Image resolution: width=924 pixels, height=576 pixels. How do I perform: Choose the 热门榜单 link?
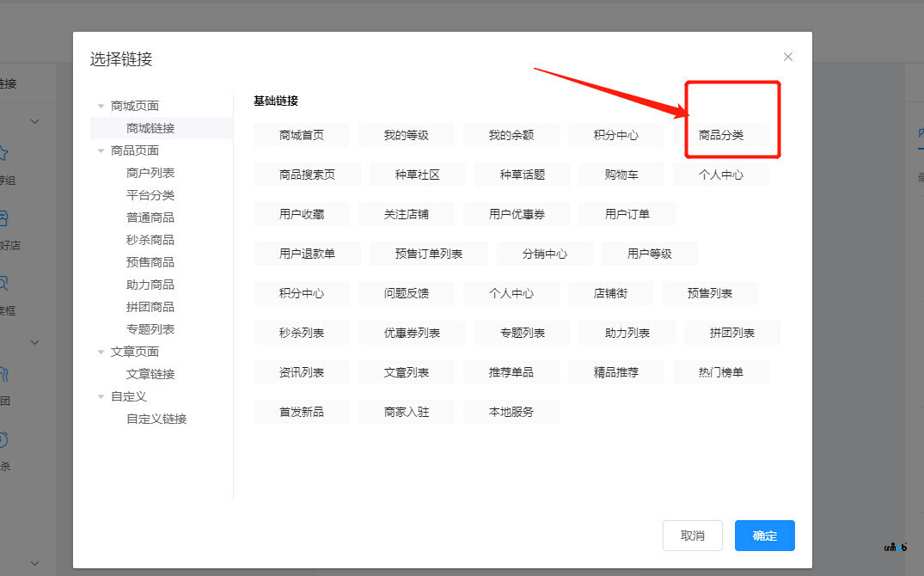pyautogui.click(x=721, y=372)
